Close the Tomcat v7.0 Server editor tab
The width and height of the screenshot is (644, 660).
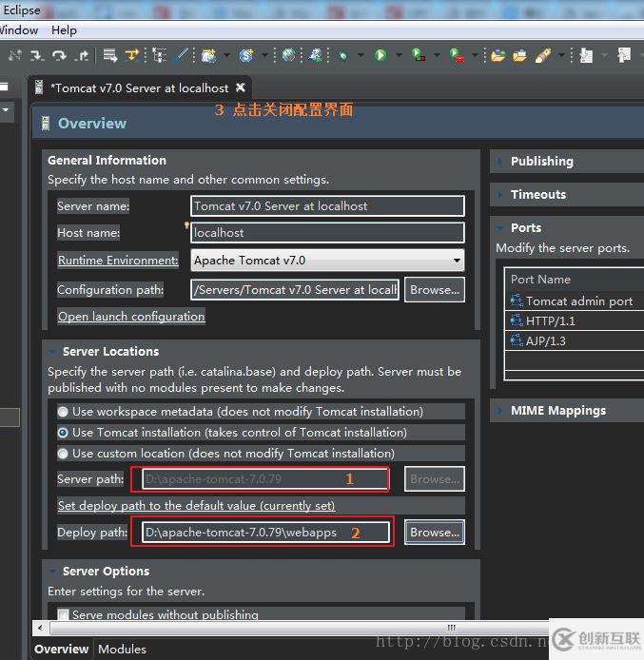tap(241, 87)
